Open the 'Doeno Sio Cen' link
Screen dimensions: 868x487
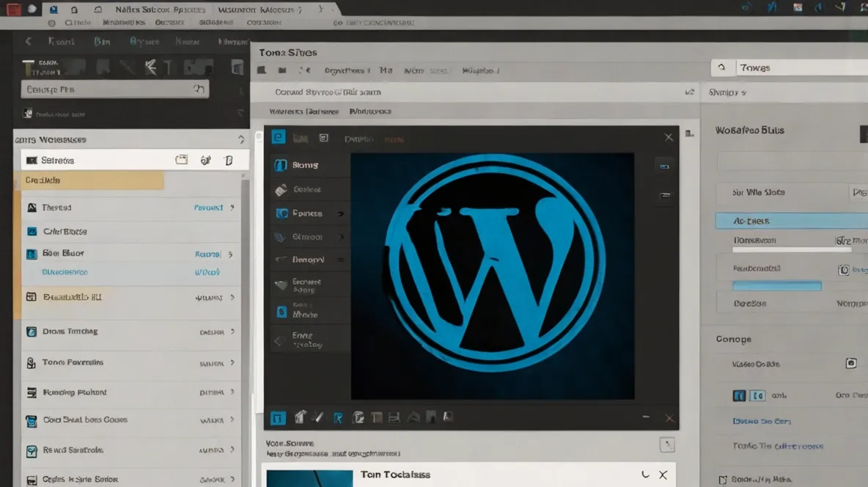pos(762,421)
